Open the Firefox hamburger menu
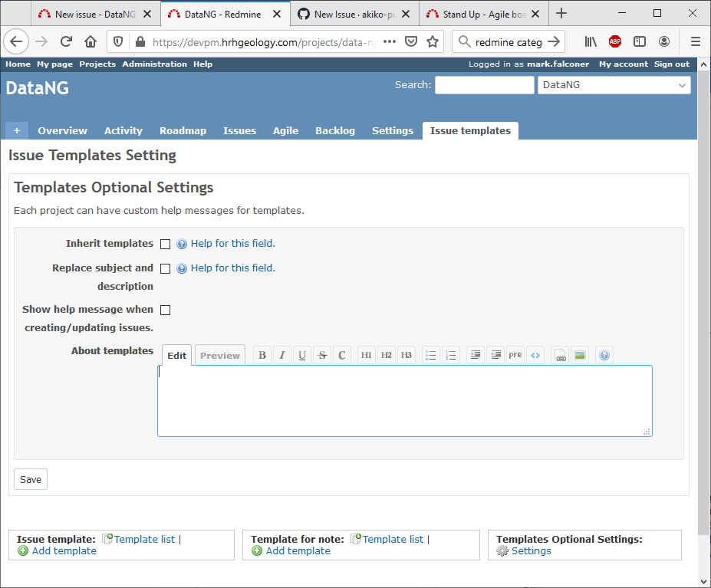 (696, 41)
